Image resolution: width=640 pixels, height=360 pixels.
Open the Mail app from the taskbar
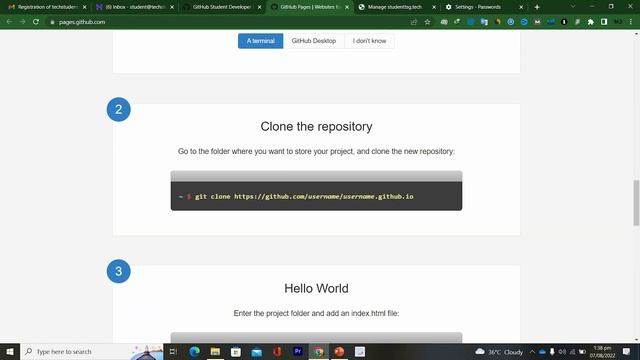click(x=256, y=351)
